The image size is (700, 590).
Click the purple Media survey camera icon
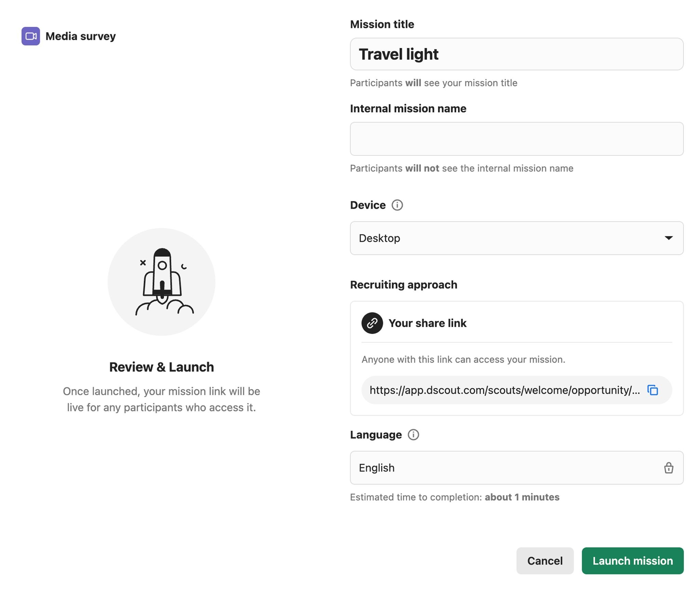tap(31, 36)
